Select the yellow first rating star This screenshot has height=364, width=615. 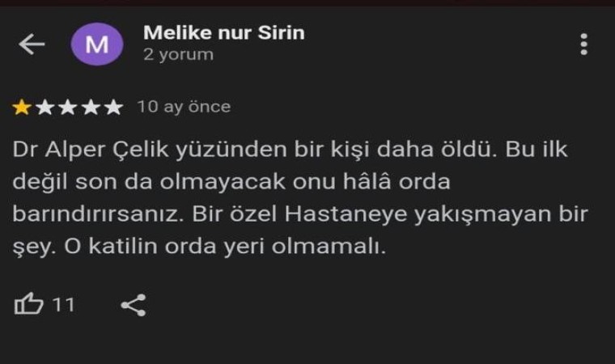coord(22,107)
